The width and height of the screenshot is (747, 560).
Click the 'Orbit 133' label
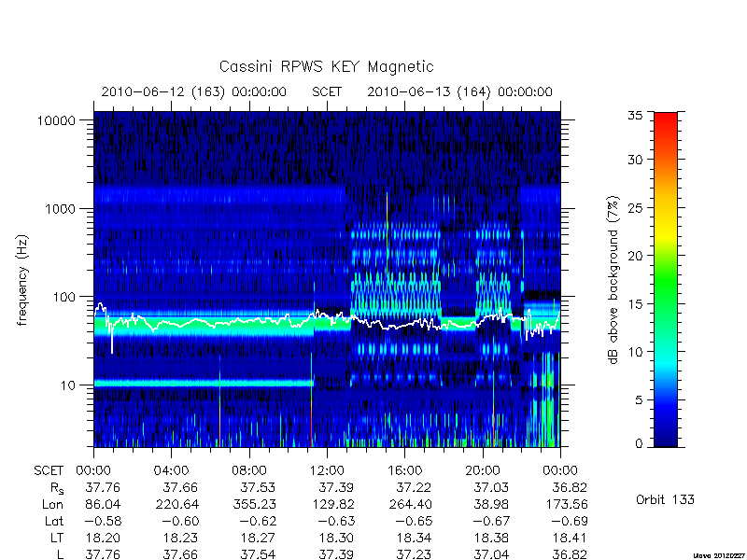665,500
